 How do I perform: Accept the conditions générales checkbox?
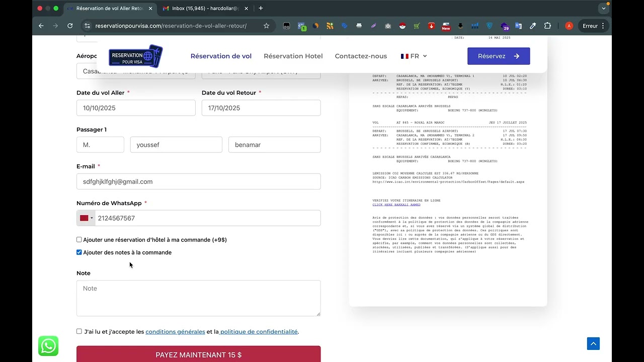tap(79, 331)
